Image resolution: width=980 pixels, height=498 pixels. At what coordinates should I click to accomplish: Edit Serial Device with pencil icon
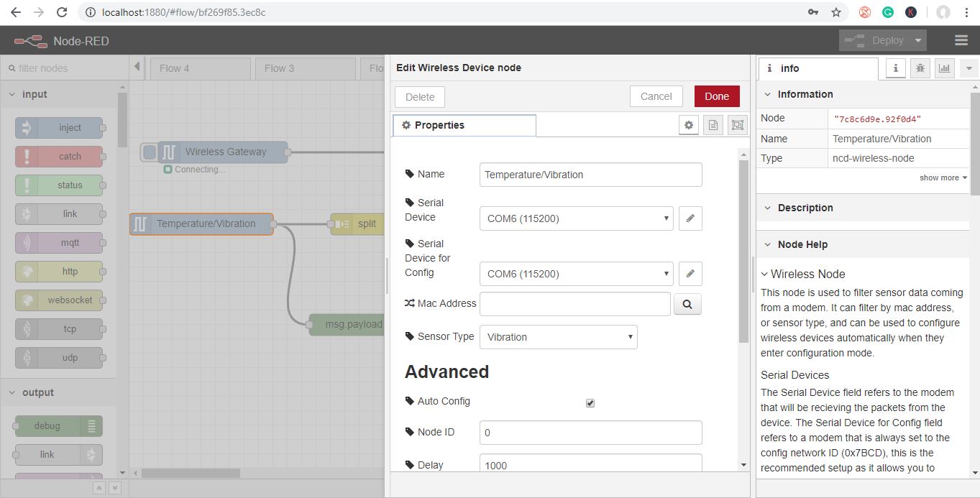(x=690, y=218)
